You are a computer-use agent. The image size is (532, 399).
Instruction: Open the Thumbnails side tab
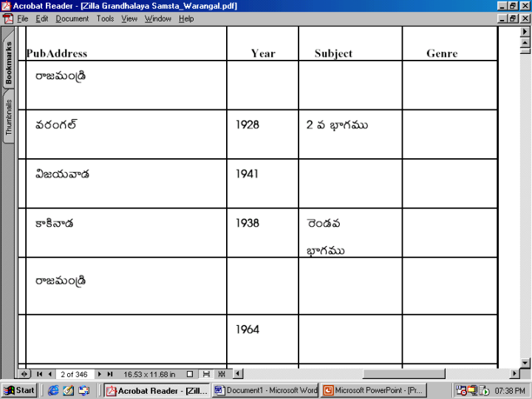pos(9,117)
